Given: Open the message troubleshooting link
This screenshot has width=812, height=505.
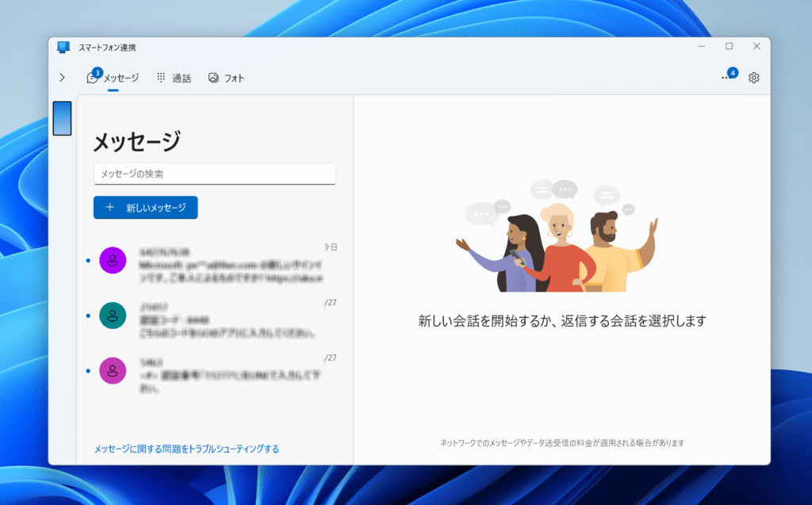Looking at the screenshot, I should [x=186, y=448].
